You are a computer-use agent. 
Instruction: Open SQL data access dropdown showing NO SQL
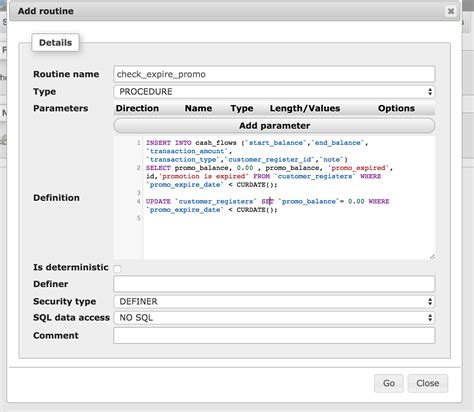pyautogui.click(x=274, y=318)
